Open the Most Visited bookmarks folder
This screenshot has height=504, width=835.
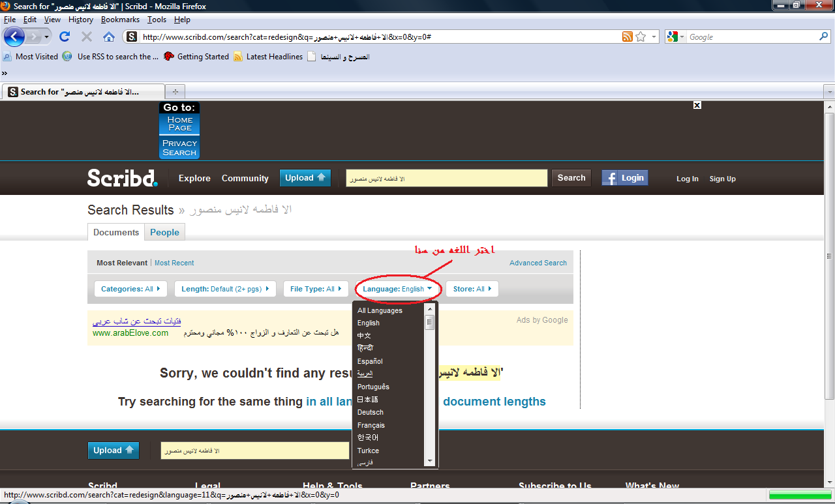point(31,57)
